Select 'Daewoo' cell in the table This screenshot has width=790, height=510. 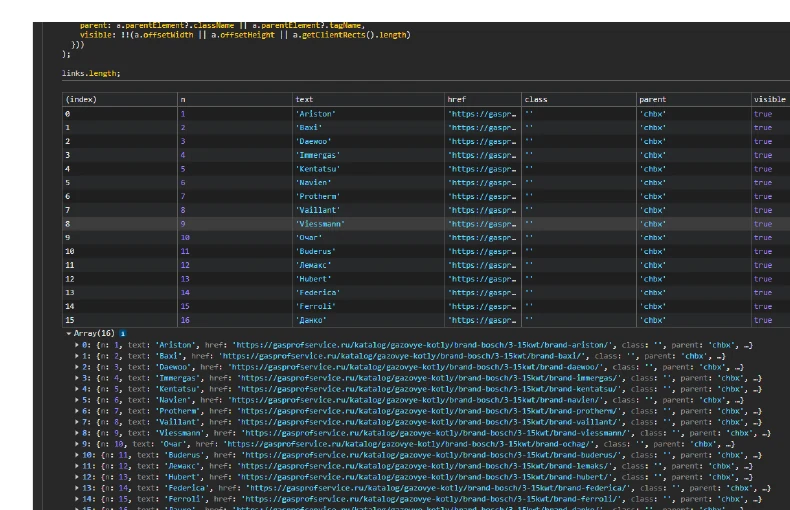coord(368,142)
